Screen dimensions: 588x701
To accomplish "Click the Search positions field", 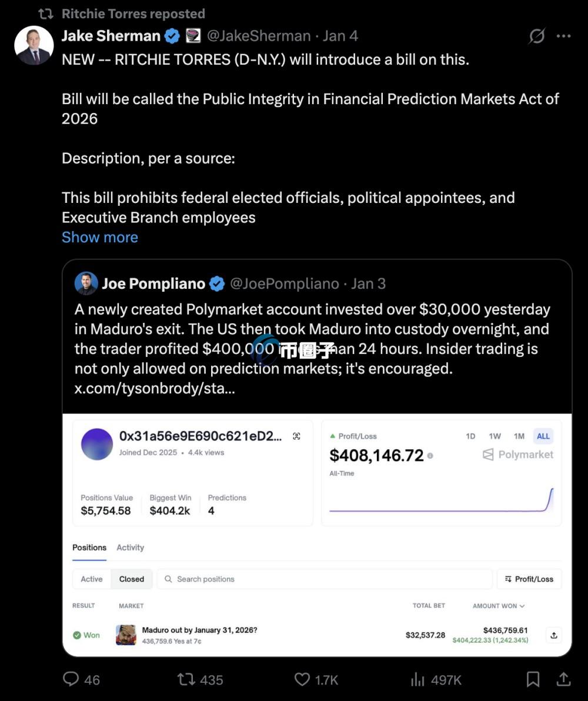I will click(x=323, y=579).
